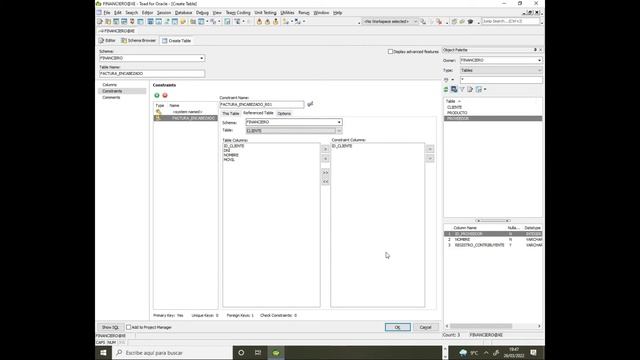The height and width of the screenshot is (360, 640).
Task: Show hidden system tray icons chevron
Action: 486,353
